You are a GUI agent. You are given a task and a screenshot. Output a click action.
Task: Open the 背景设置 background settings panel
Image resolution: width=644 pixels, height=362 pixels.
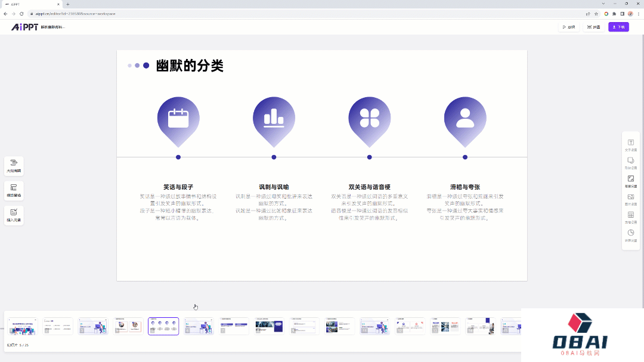[631, 179]
